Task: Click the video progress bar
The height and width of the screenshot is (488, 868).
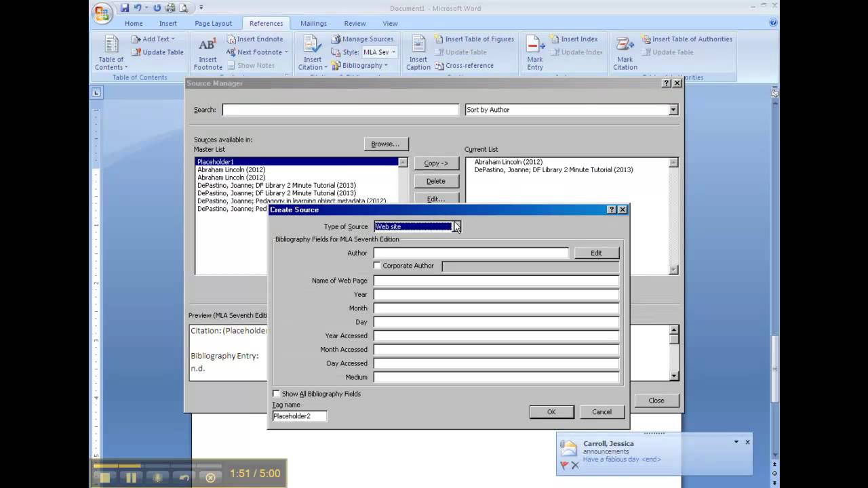Action: coord(157,466)
